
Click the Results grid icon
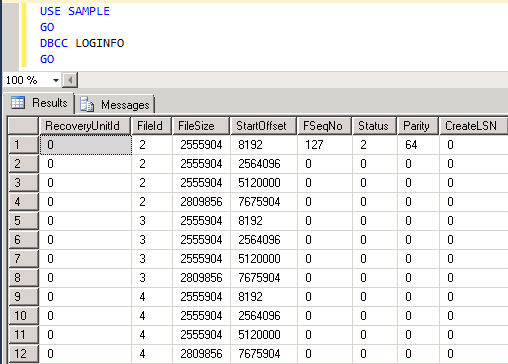coord(18,103)
